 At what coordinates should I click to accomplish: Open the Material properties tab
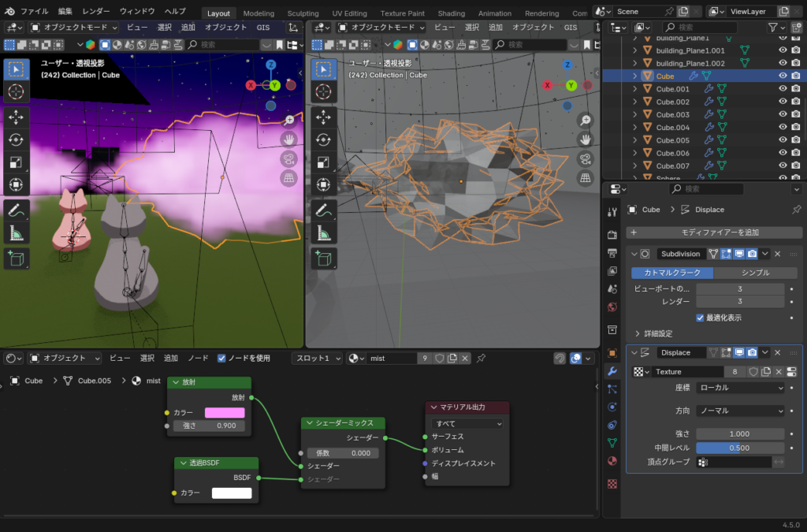(612, 461)
